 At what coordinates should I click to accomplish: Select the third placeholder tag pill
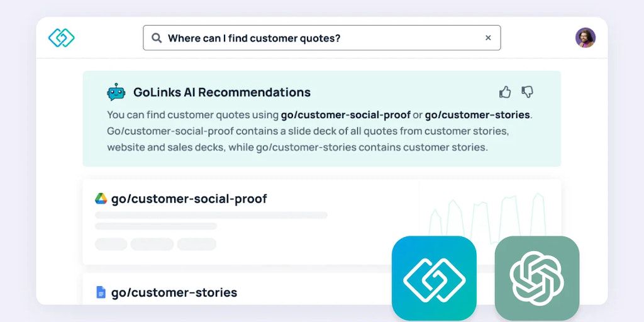[196, 244]
